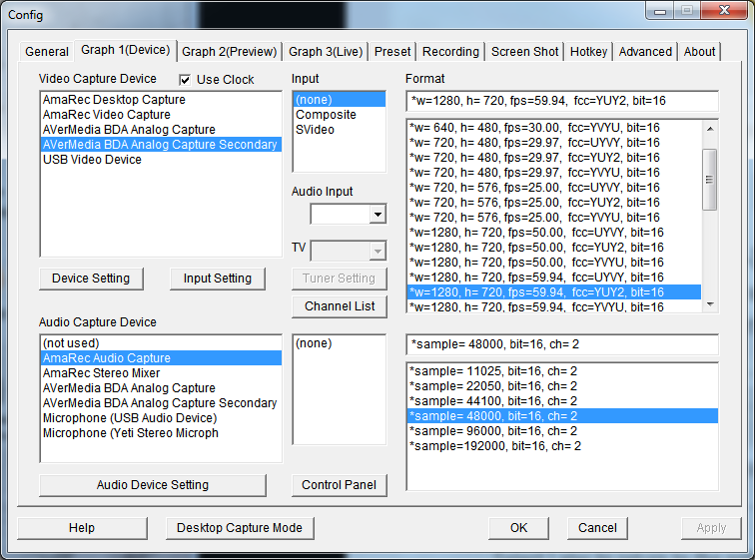This screenshot has width=755, height=560.
Task: Select (not used) audio device
Action: [x=161, y=343]
